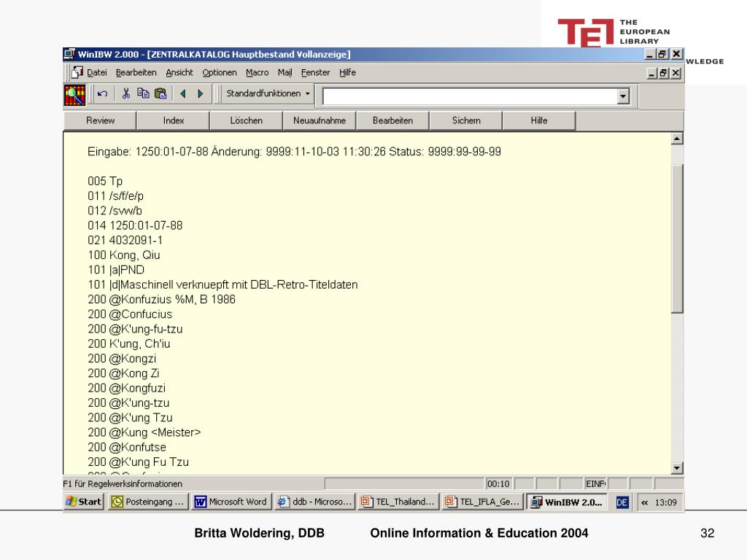Image resolution: width=747 pixels, height=560 pixels.
Task: Click the WinIBW 2.0 taskbar item
Action: point(566,502)
